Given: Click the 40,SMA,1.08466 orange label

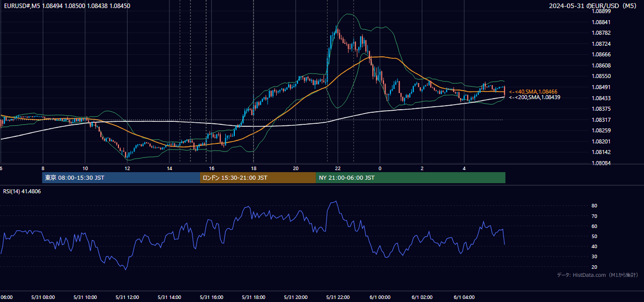Looking at the screenshot, I should [x=533, y=92].
